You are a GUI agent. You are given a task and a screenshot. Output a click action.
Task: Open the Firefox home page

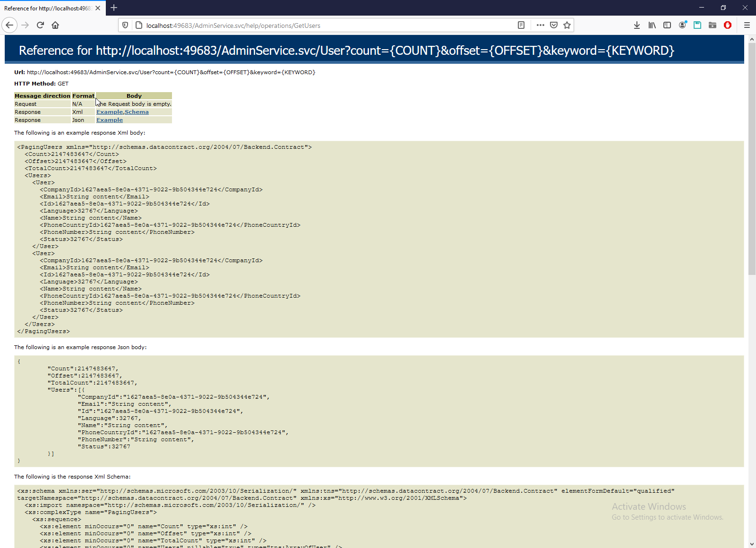click(55, 25)
